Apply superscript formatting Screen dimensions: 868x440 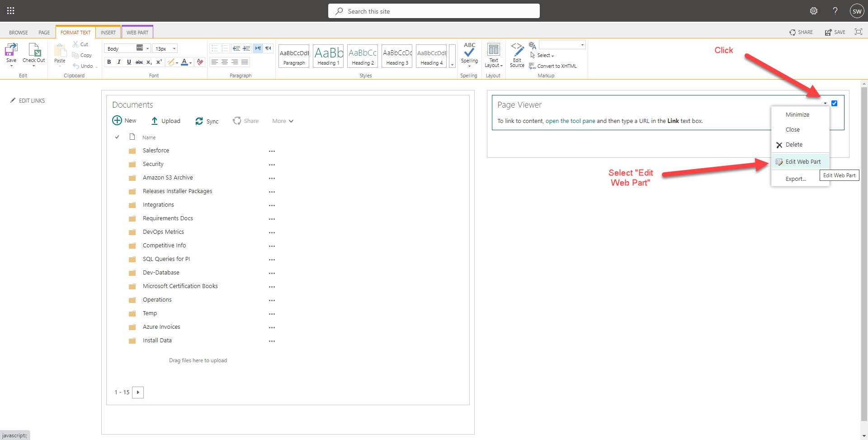click(x=159, y=62)
